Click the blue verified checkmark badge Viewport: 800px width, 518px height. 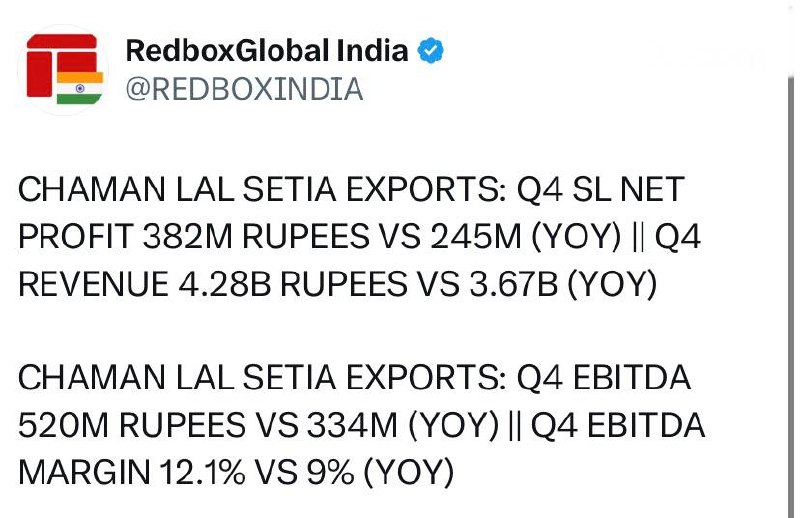pyautogui.click(x=430, y=51)
